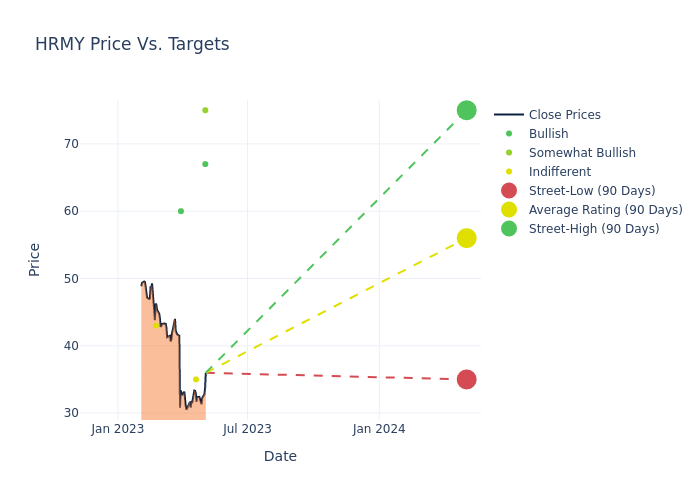700x500 pixels.
Task: Click the yellow Average Rating target marker
Action: (x=466, y=238)
